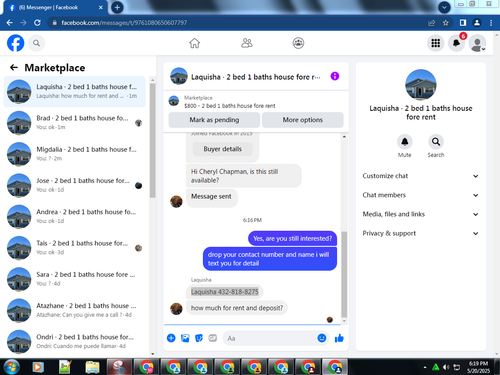500x375 pixels.
Task: Click message 'how much for rent and deposit?'
Action: point(237,308)
